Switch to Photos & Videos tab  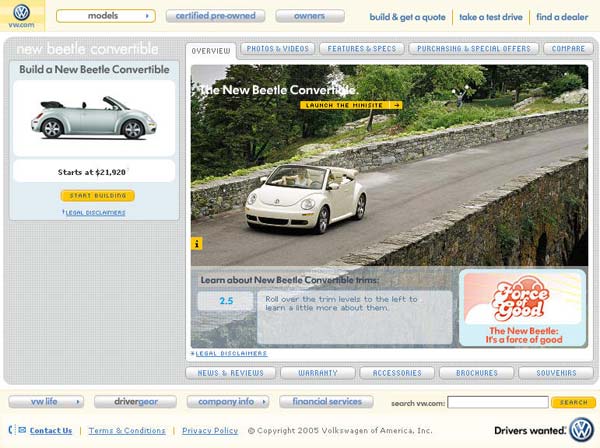(x=277, y=49)
